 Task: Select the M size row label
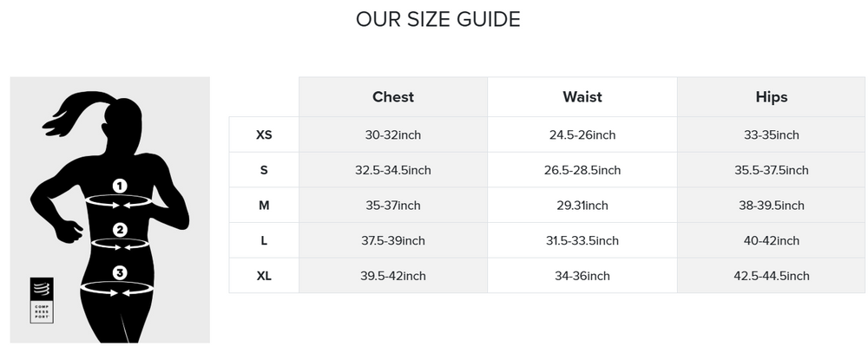[264, 206]
